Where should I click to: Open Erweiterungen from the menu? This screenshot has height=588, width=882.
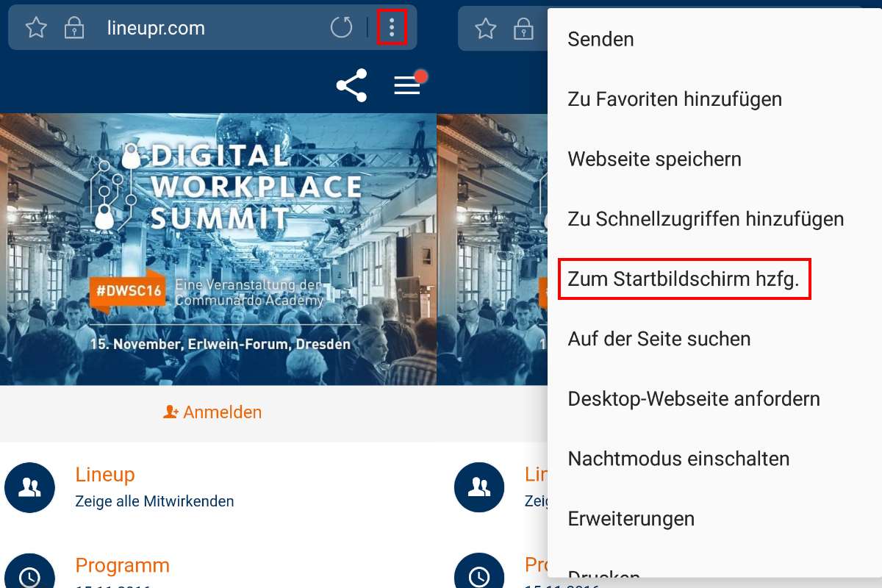click(631, 518)
